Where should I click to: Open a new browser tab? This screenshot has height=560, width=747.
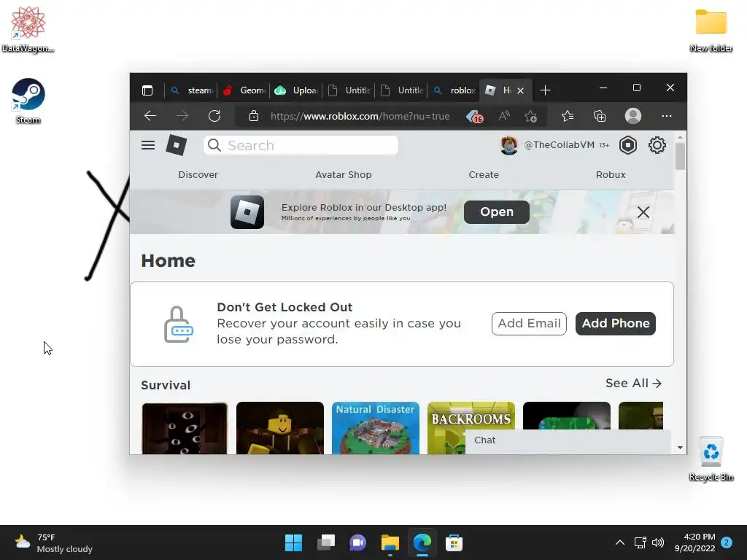coord(545,90)
